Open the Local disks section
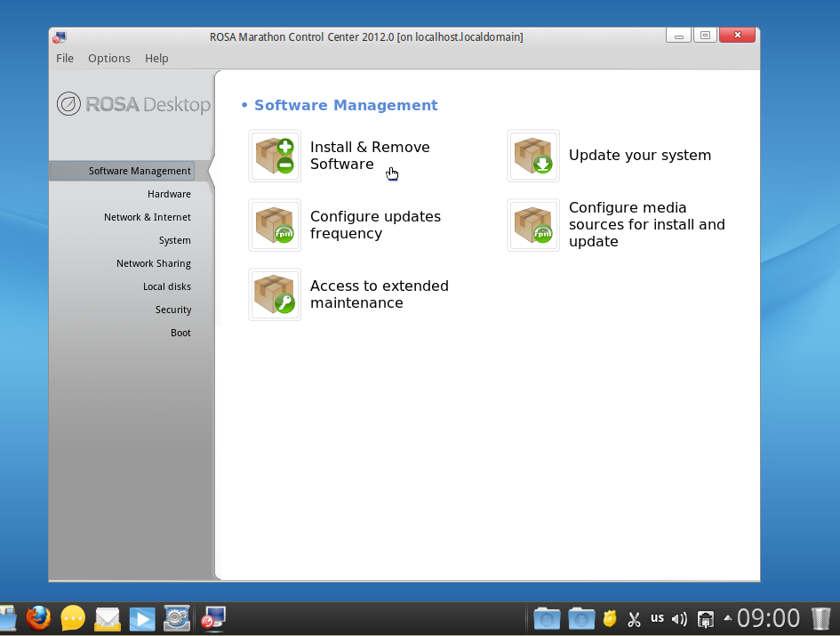 click(x=167, y=286)
